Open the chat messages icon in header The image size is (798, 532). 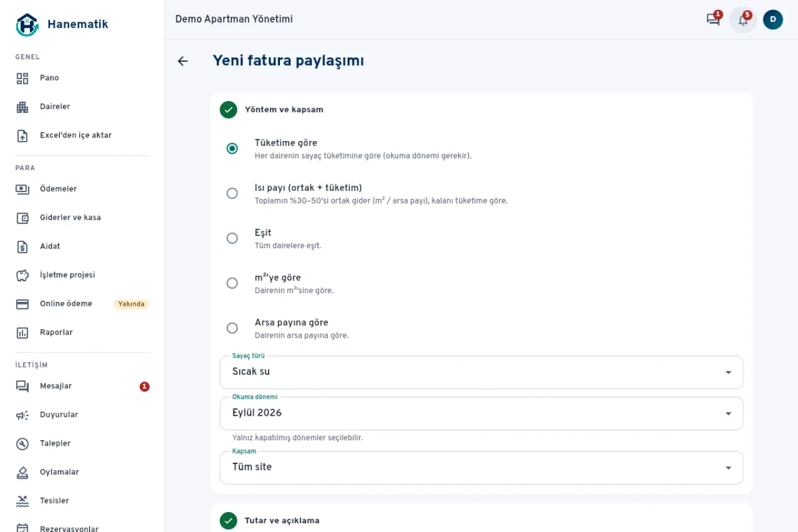click(x=713, y=20)
